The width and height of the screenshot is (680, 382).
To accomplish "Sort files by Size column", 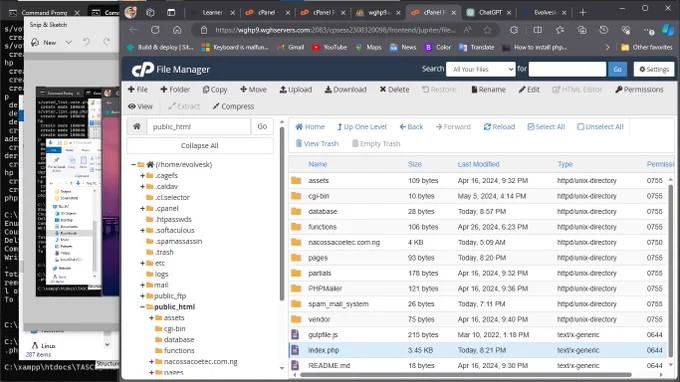I will point(415,164).
